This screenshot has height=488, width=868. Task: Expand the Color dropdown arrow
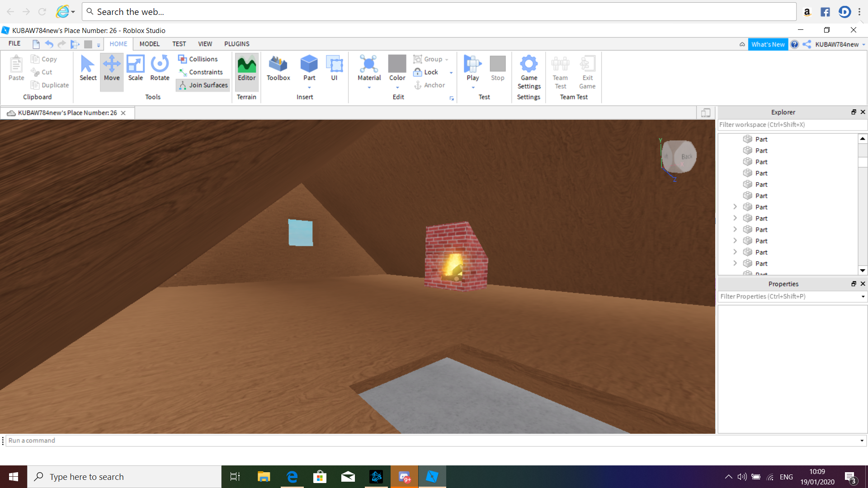click(397, 88)
